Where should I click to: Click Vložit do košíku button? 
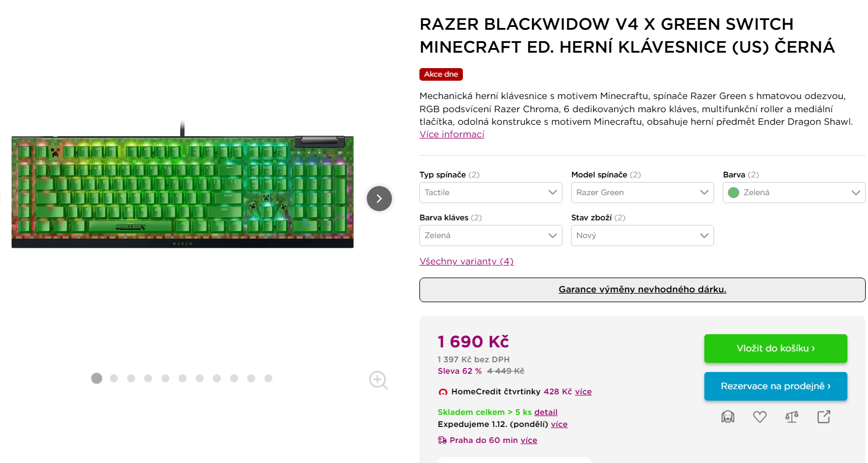coord(775,348)
